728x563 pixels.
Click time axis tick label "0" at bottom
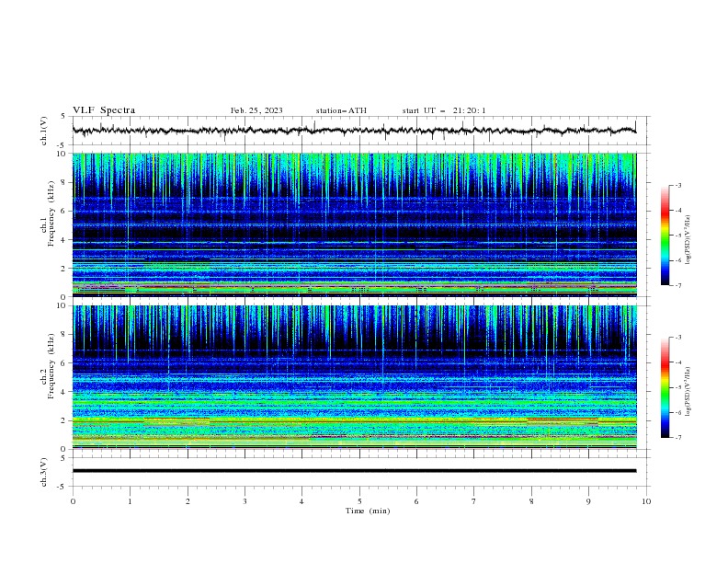(73, 501)
